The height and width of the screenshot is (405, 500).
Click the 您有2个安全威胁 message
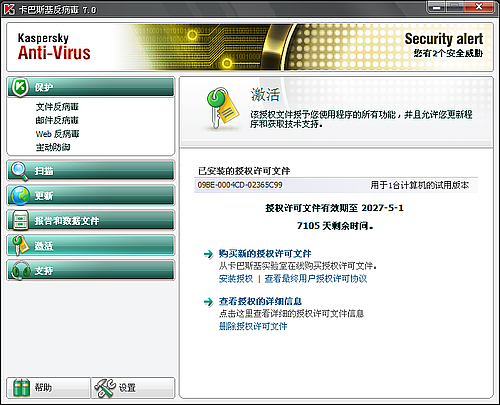(x=448, y=53)
